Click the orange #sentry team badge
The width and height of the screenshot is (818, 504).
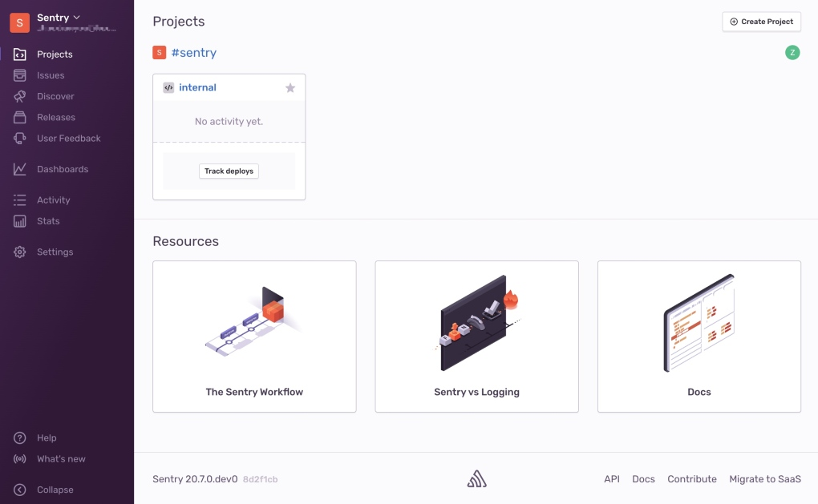click(159, 53)
